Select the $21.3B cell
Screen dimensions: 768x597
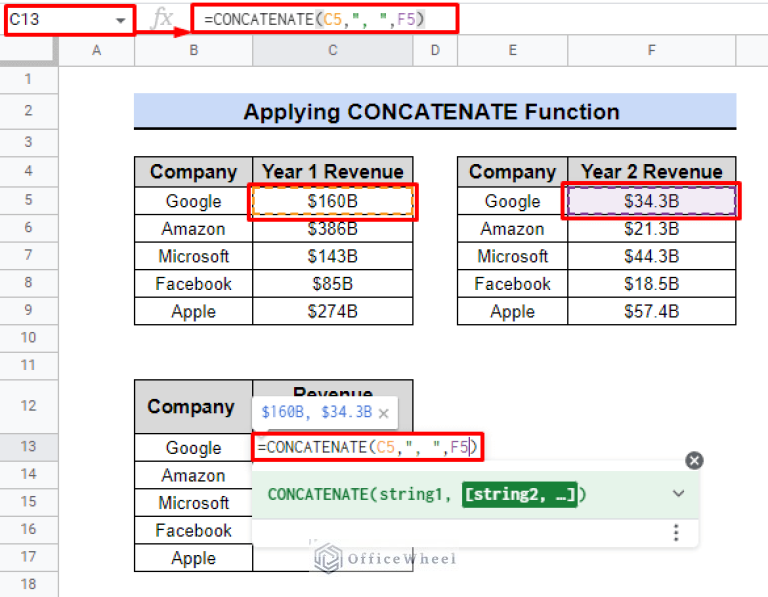pyautogui.click(x=651, y=229)
